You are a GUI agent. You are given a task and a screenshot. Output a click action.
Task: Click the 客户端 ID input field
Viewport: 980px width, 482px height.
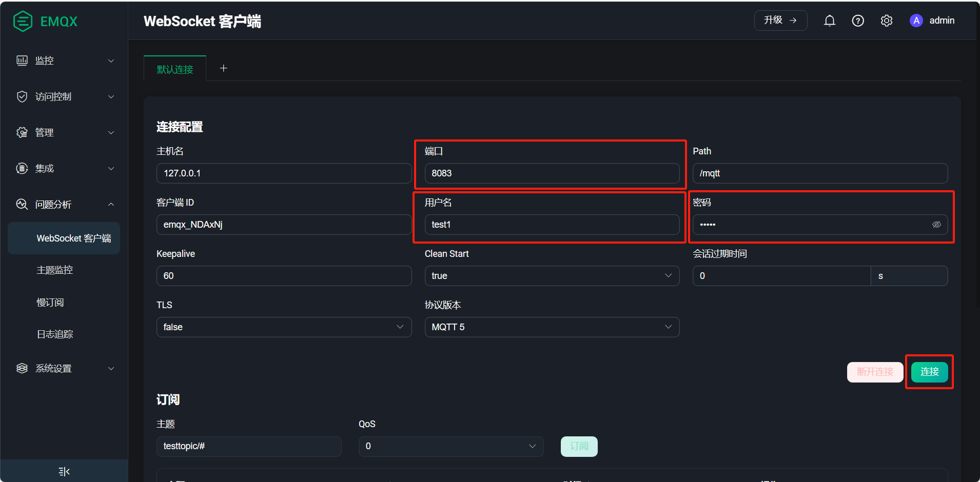[284, 225]
